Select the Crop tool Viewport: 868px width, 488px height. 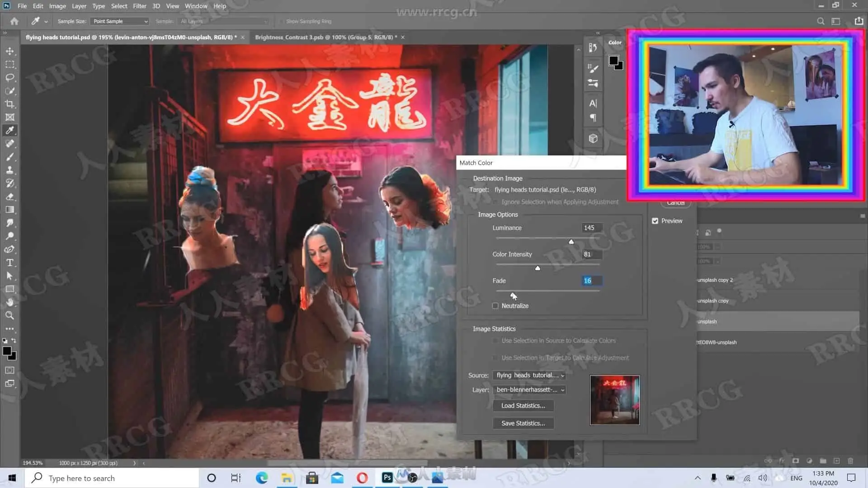[x=10, y=104]
